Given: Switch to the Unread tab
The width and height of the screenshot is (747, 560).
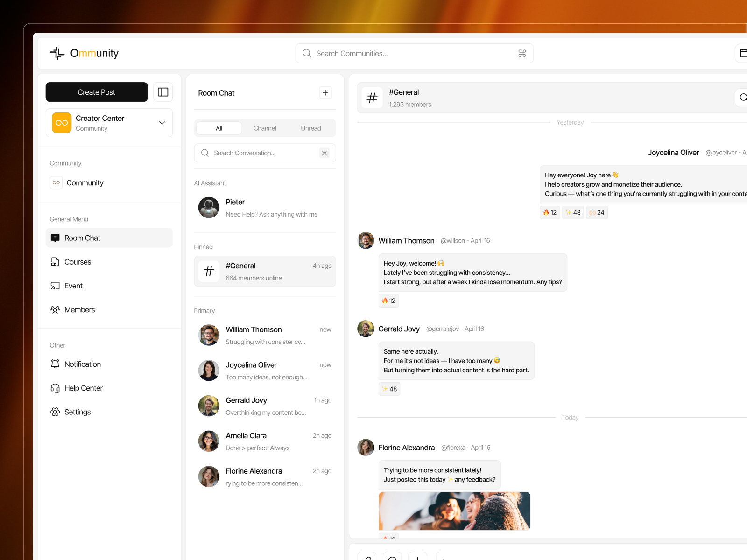Looking at the screenshot, I should coord(310,128).
